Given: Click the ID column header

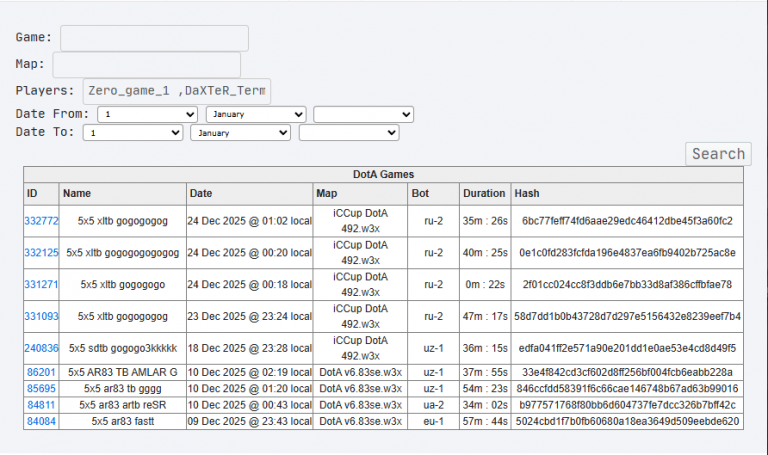Looking at the screenshot, I should 41,193.
